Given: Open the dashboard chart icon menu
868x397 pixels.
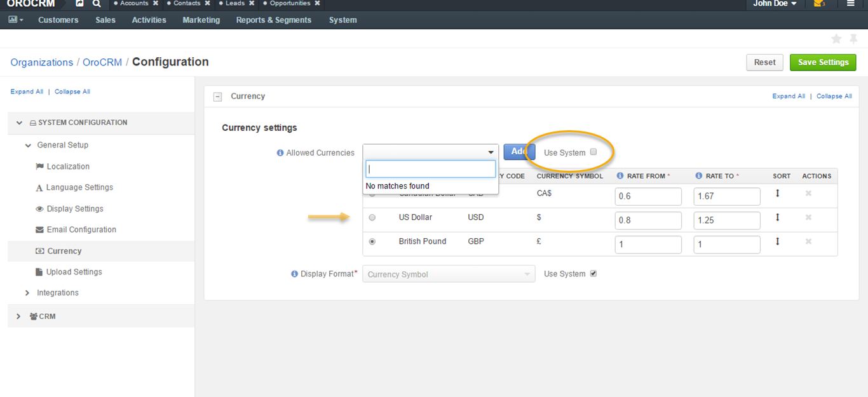Looking at the screenshot, I should 16,20.
